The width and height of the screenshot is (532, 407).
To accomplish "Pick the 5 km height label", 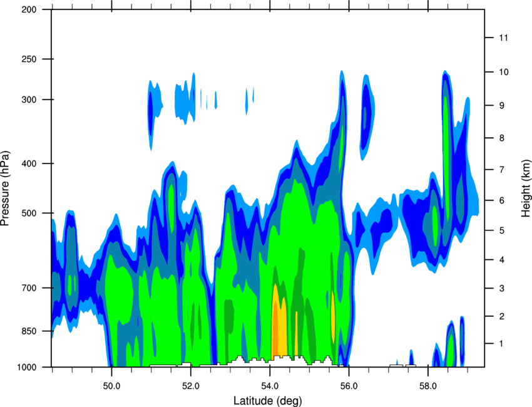I will pyautogui.click(x=501, y=231).
